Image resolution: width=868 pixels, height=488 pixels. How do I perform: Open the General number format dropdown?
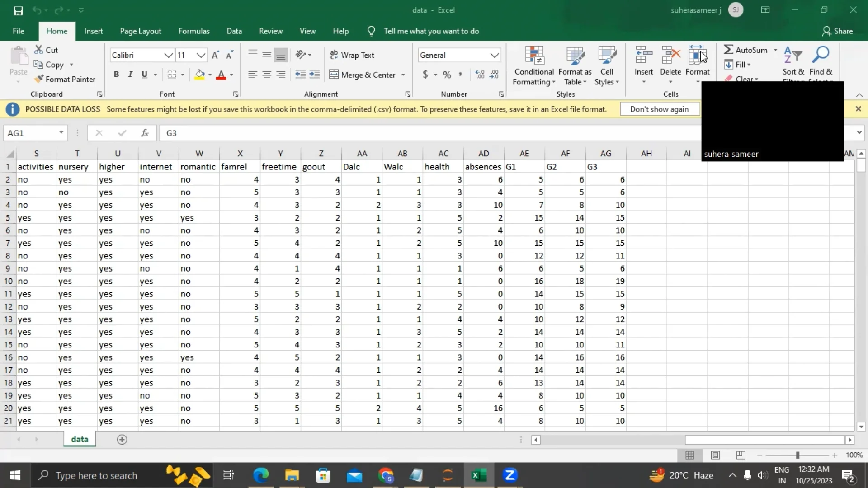point(495,55)
